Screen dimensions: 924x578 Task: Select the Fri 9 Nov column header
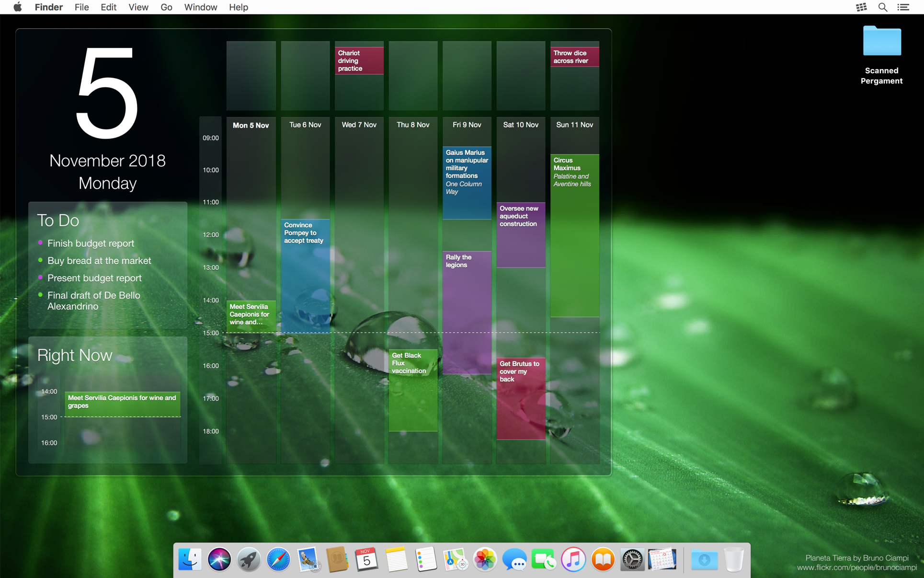pyautogui.click(x=467, y=125)
